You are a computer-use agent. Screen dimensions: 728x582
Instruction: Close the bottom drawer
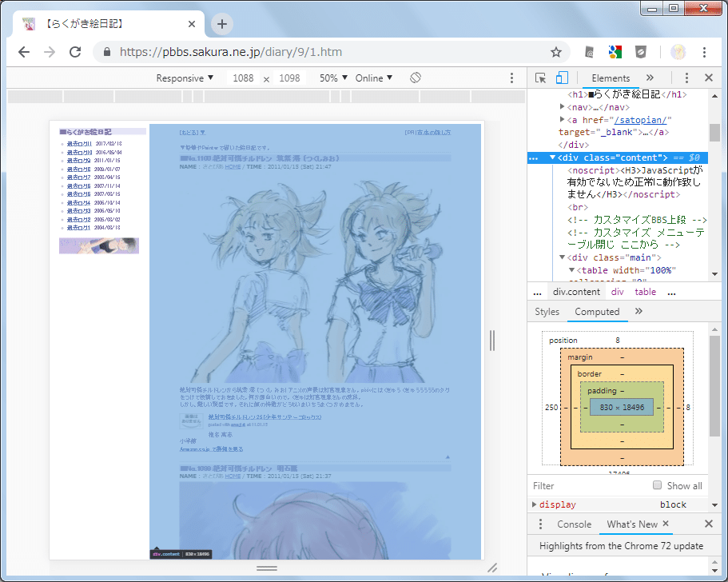[x=709, y=524]
